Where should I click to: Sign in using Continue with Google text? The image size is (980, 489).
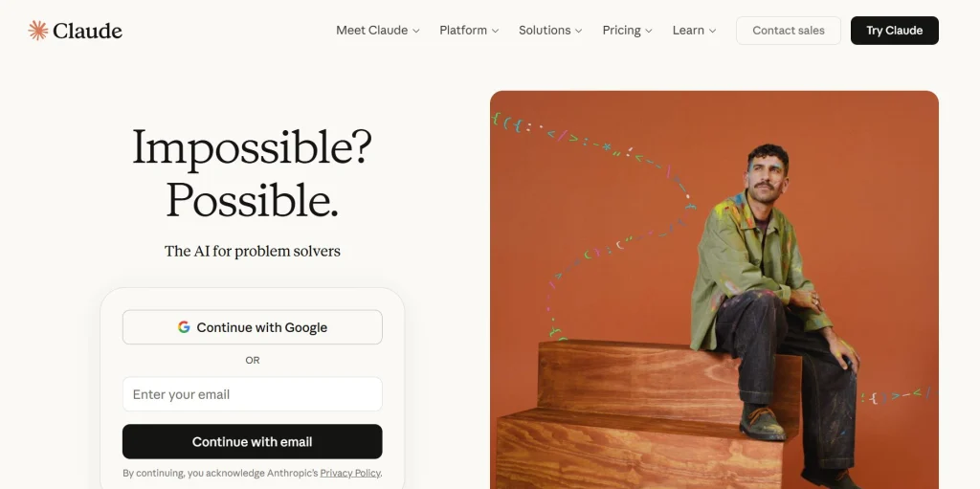point(262,327)
